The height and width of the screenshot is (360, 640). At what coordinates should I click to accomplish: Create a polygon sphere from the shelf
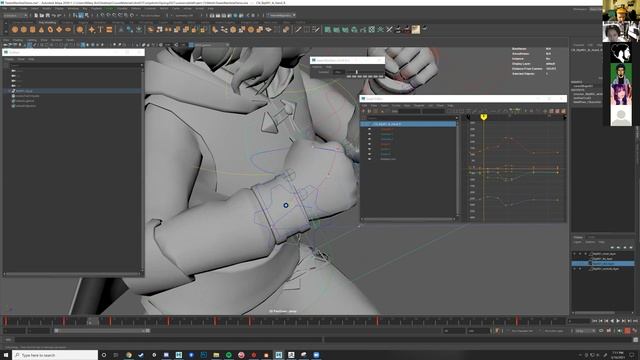[x=15, y=29]
